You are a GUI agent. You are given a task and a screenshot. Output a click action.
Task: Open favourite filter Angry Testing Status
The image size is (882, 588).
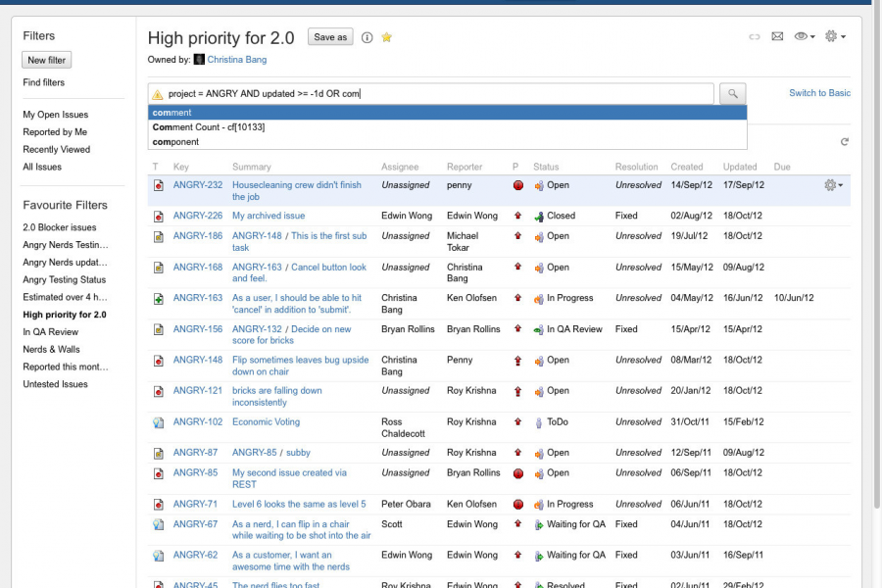coord(64,279)
